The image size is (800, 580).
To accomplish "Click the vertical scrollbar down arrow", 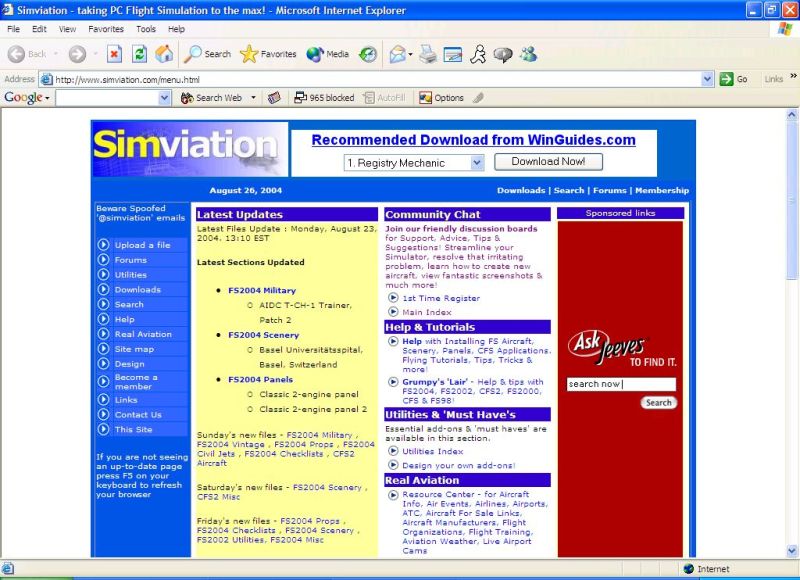I will coord(792,550).
